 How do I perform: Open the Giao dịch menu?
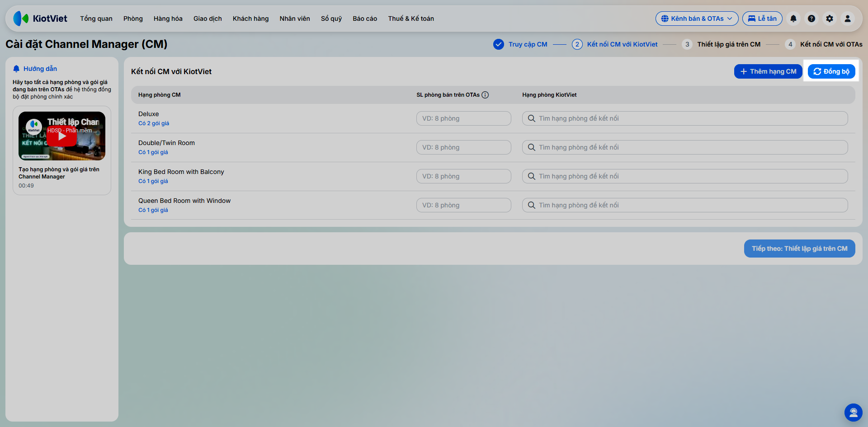208,19
